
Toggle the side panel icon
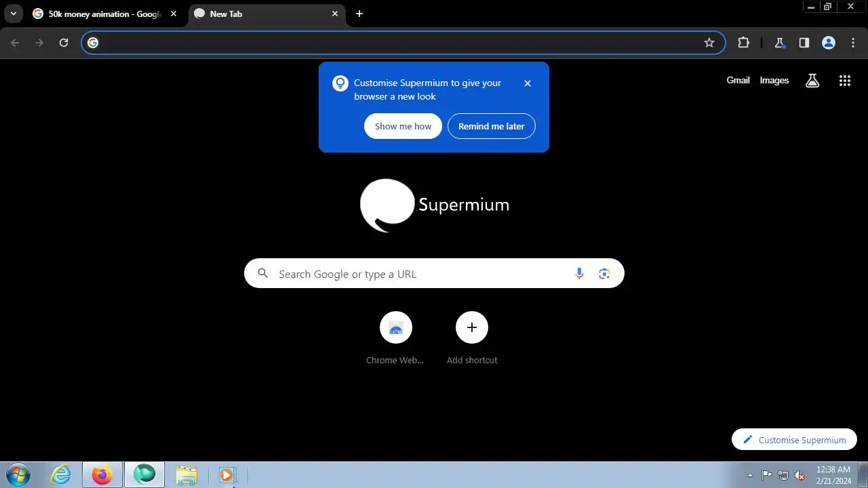click(x=804, y=43)
